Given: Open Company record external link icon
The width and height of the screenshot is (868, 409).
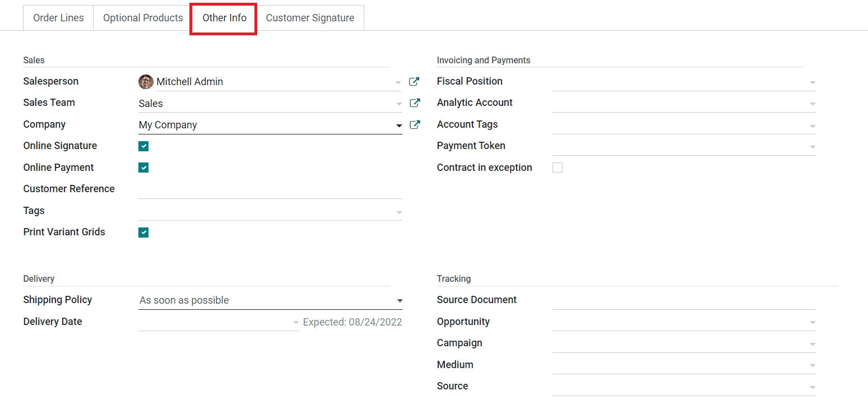Looking at the screenshot, I should coord(415,125).
